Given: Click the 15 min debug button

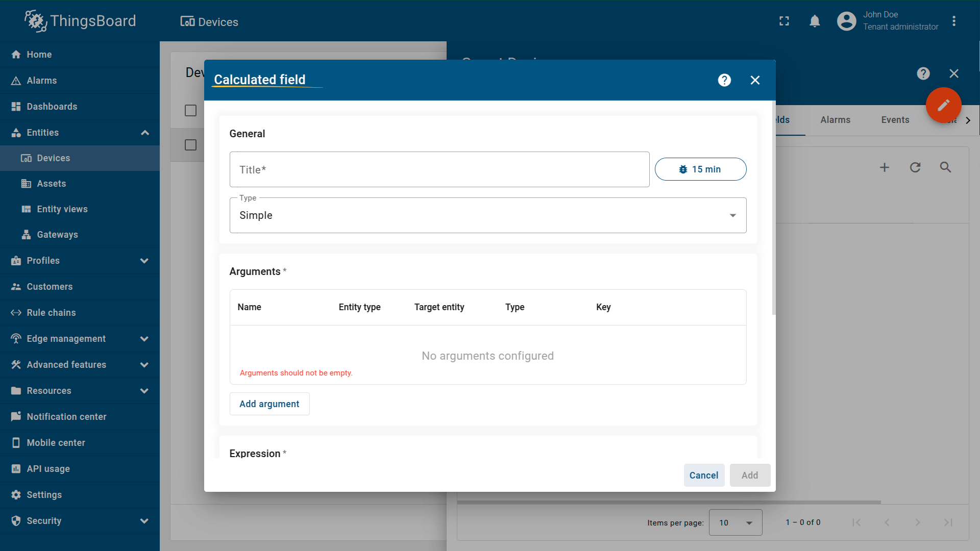Looking at the screenshot, I should [700, 169].
